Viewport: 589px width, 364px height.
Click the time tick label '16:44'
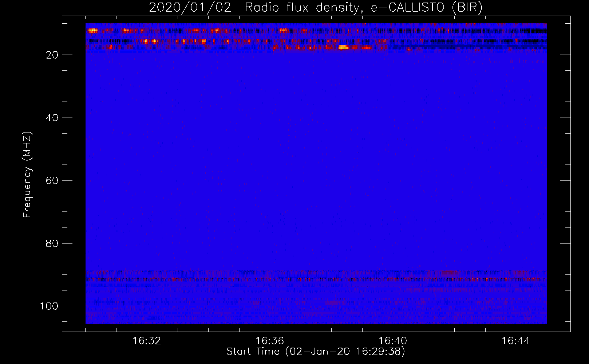[516, 341]
